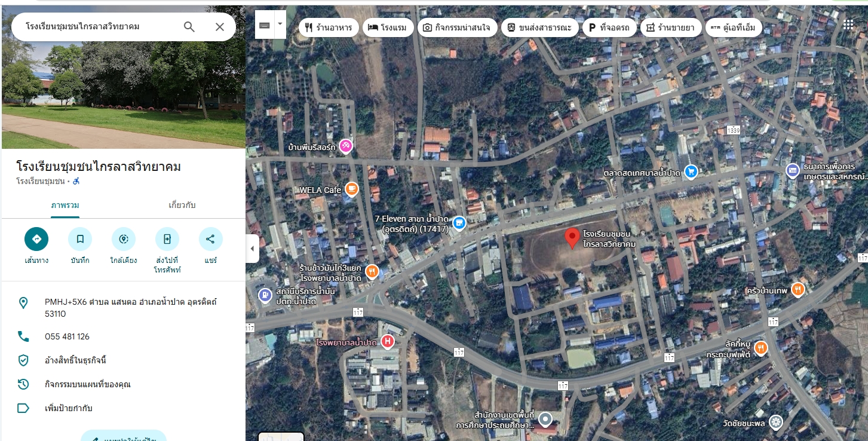This screenshot has height=441, width=868.
Task: Open Google apps grid icon
Action: tap(848, 24)
